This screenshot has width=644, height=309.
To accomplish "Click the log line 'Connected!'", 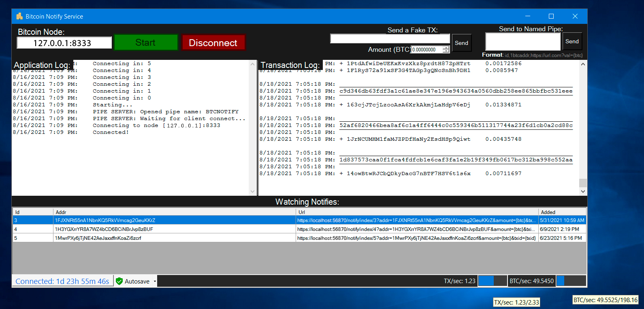I will click(x=111, y=132).
